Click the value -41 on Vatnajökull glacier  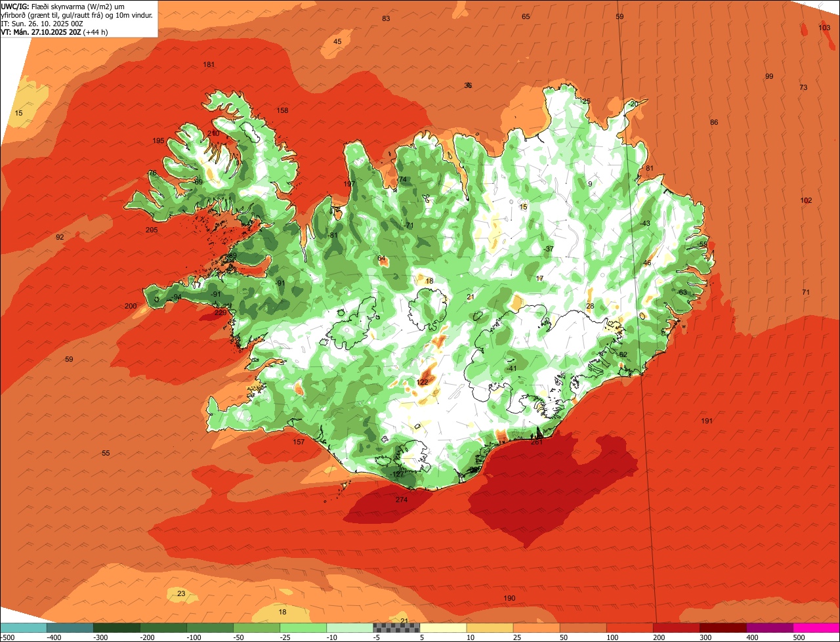511,368
